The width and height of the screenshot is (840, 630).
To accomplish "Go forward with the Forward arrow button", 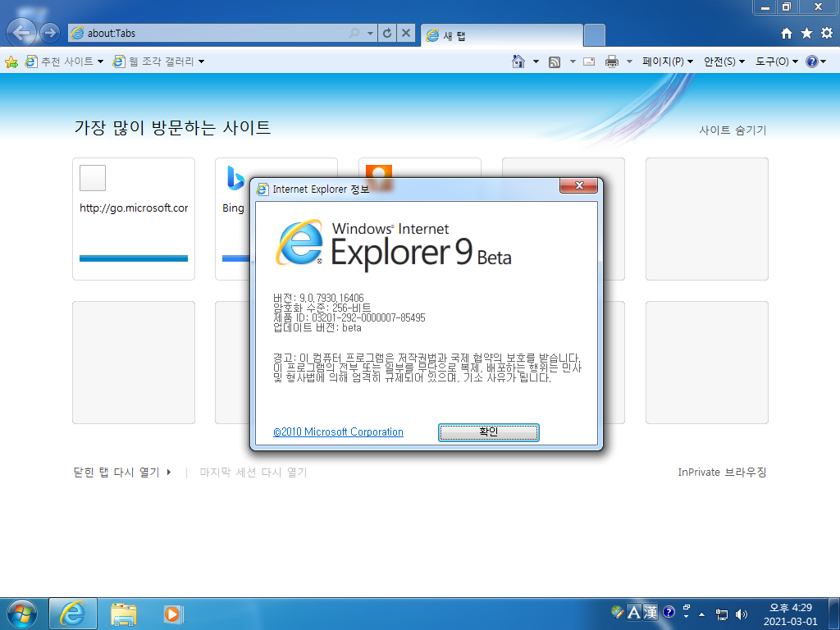I will [50, 33].
